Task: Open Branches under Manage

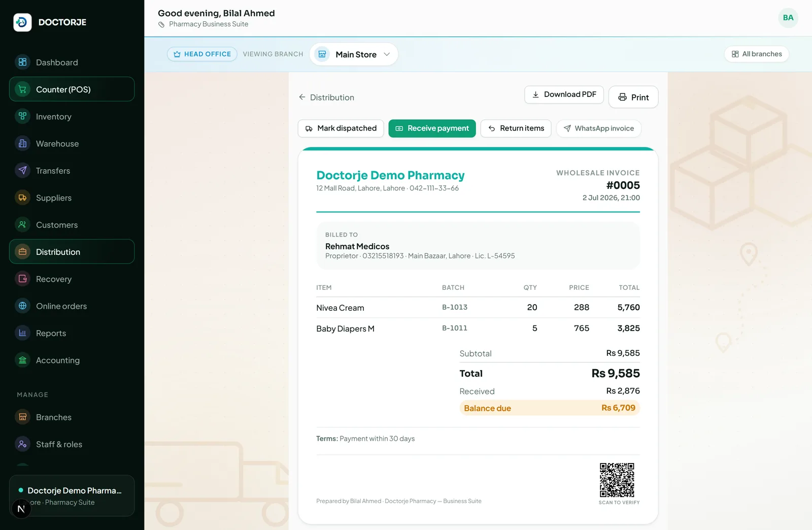Action: [x=72, y=417]
